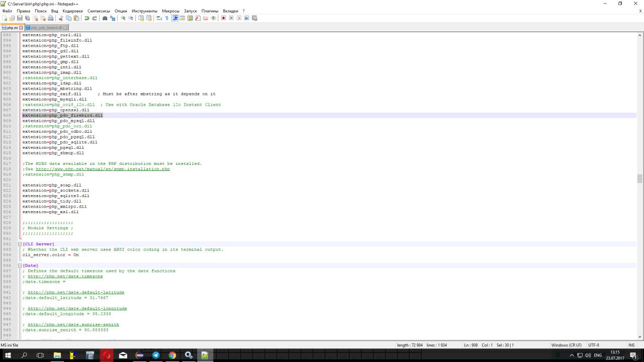Undo the last edit via the toolbar
The width and height of the screenshot is (644, 362).
tap(87, 18)
